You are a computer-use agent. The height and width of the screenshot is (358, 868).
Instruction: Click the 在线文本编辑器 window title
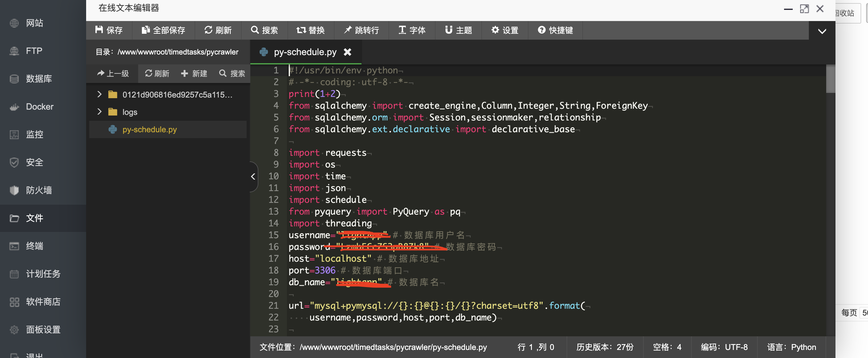(x=129, y=8)
